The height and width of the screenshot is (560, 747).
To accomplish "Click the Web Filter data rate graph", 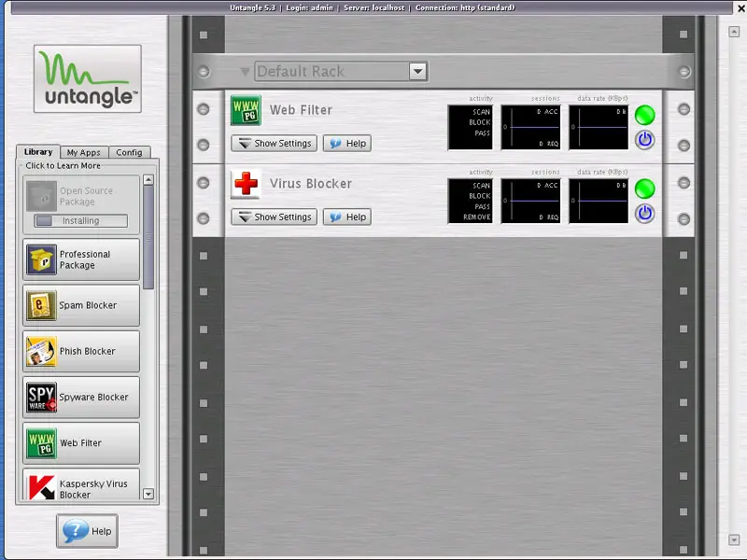I will tap(599, 127).
